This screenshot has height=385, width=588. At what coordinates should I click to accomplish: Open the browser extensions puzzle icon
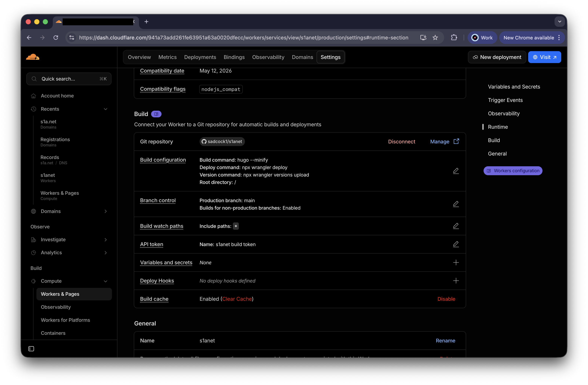pyautogui.click(x=454, y=38)
